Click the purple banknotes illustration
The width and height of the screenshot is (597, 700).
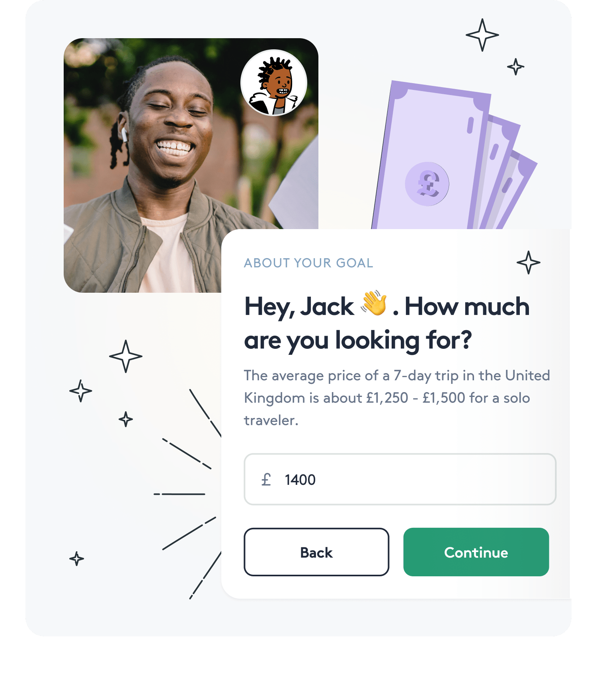click(455, 155)
